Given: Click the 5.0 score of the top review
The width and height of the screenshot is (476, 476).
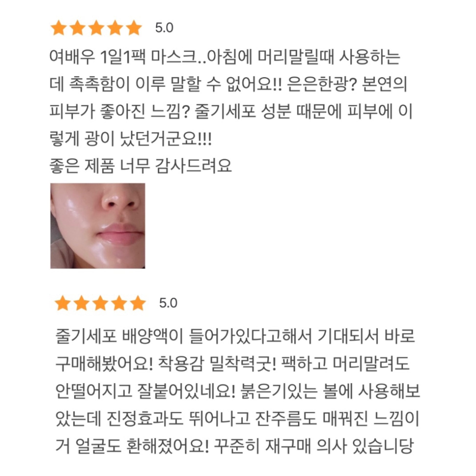Looking at the screenshot, I should coord(164,28).
